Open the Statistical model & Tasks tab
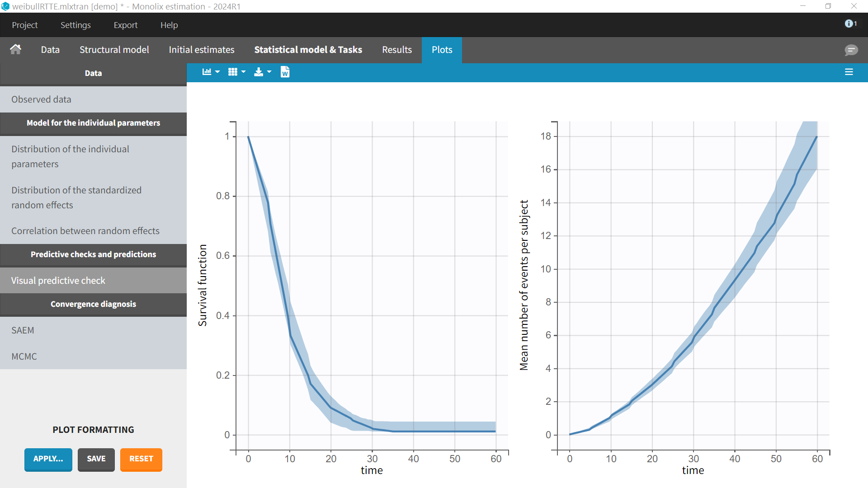Viewport: 868px width, 488px height. 308,50
